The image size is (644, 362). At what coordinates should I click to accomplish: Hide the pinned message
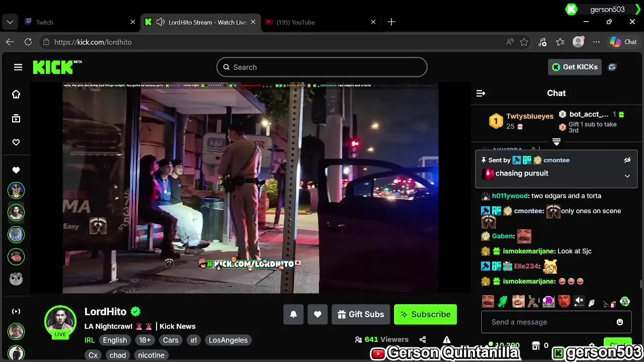(627, 160)
